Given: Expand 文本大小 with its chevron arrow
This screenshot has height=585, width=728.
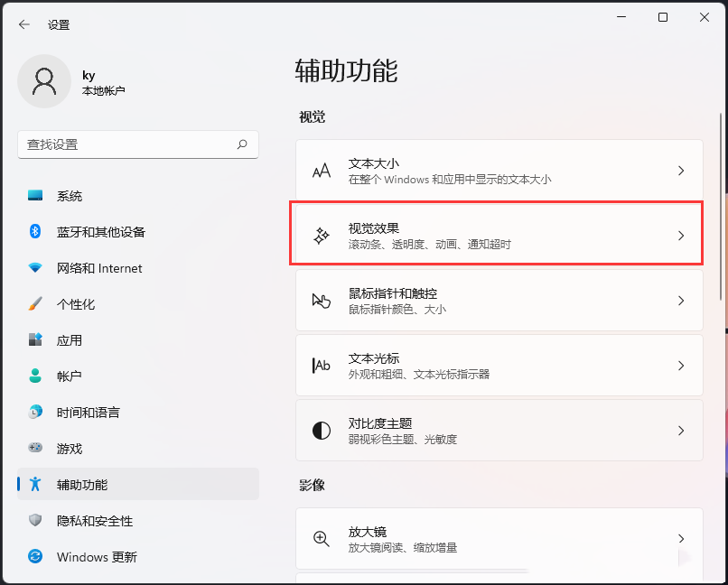Looking at the screenshot, I should pyautogui.click(x=681, y=171).
